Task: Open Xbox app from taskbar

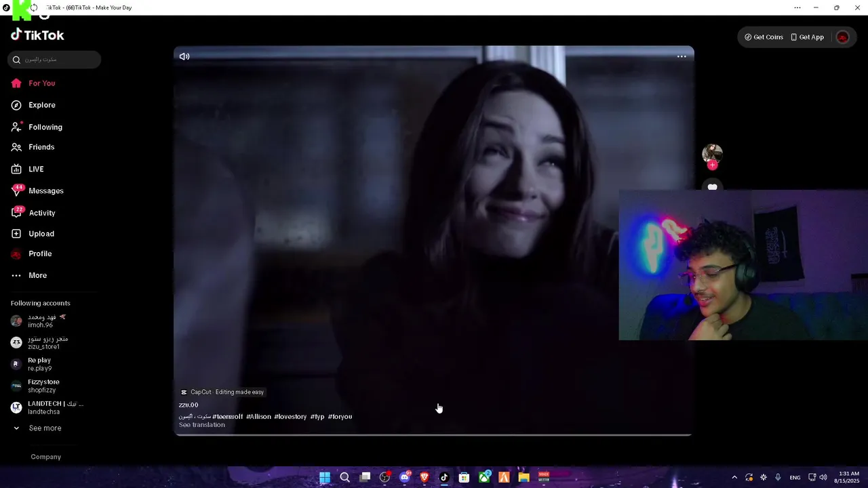Action: (x=484, y=478)
